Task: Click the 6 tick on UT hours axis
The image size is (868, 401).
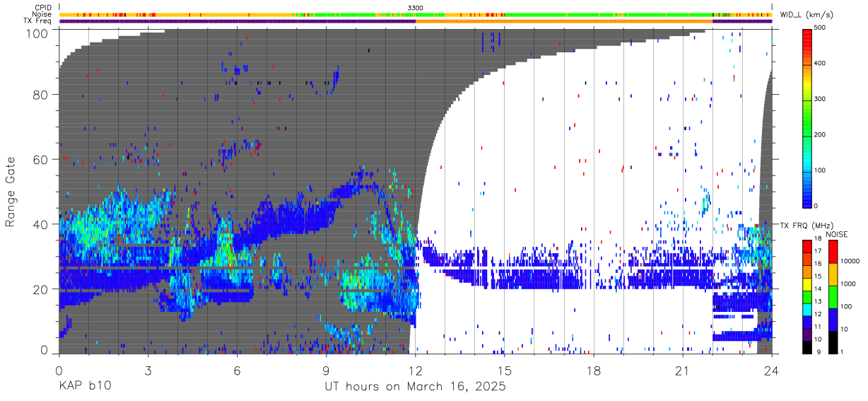Action: [237, 370]
